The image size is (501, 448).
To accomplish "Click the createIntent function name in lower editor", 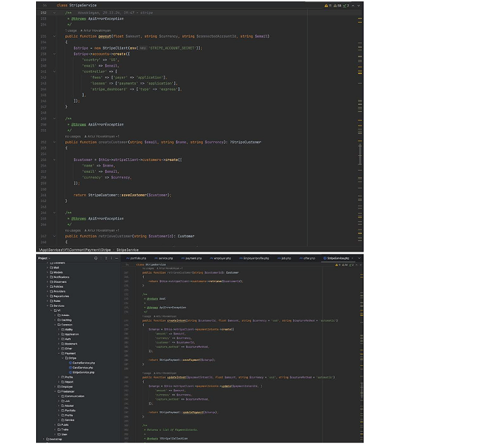I will (176, 320).
